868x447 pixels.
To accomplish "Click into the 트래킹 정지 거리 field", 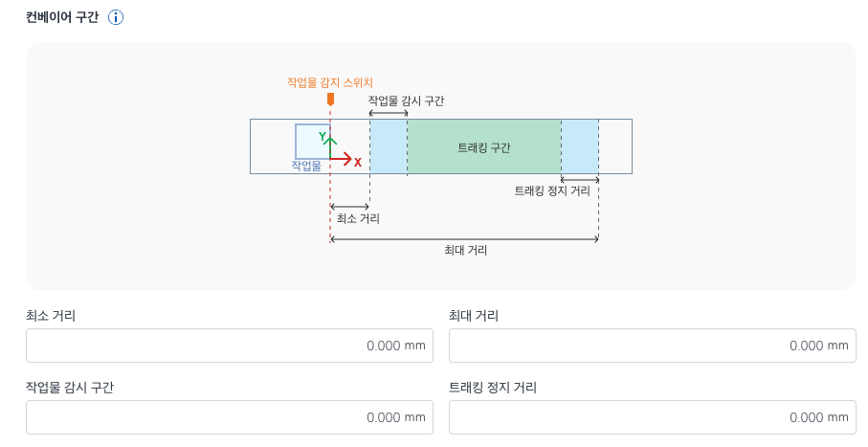I will click(x=652, y=417).
